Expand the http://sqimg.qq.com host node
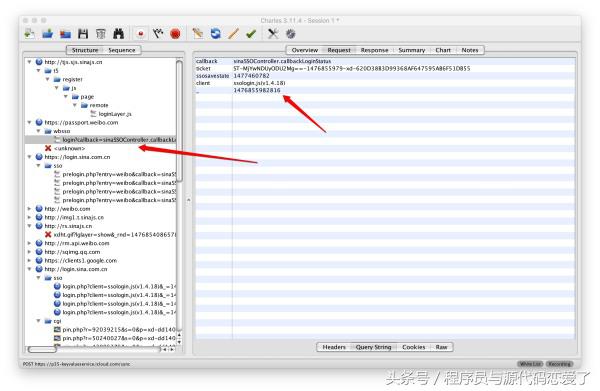This screenshot has width=600, height=391. (x=29, y=252)
